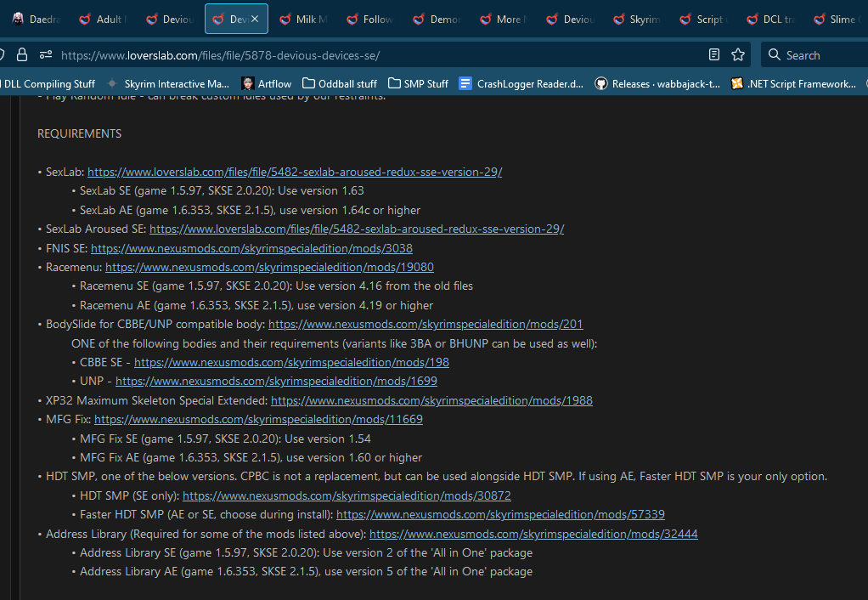Click 'ONE of the following bodies' line

[x=334, y=343]
